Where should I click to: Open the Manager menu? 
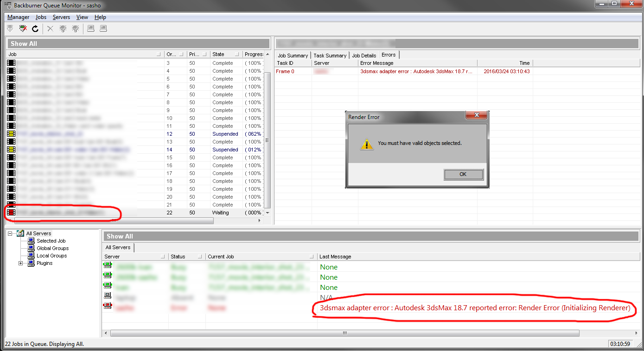click(19, 17)
